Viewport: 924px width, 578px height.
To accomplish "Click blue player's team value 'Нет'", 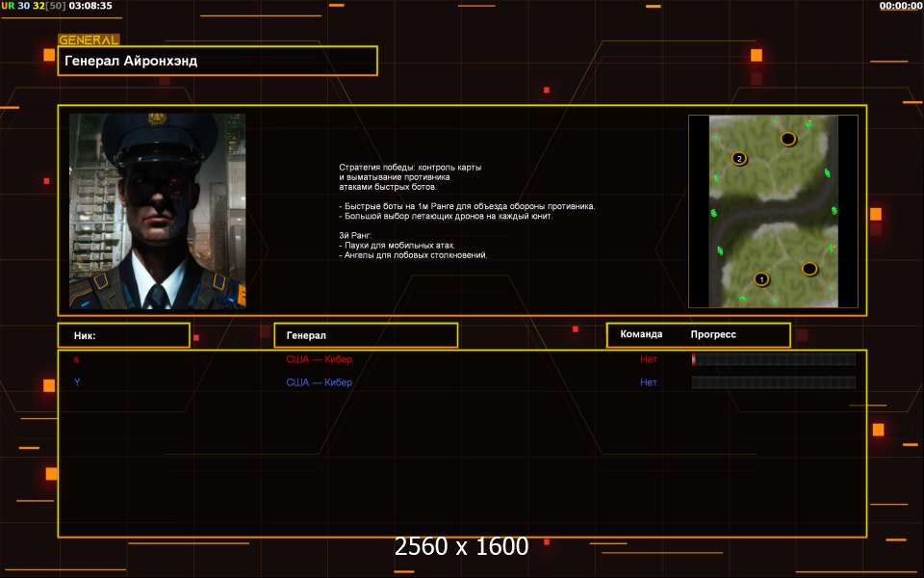I will (x=649, y=382).
